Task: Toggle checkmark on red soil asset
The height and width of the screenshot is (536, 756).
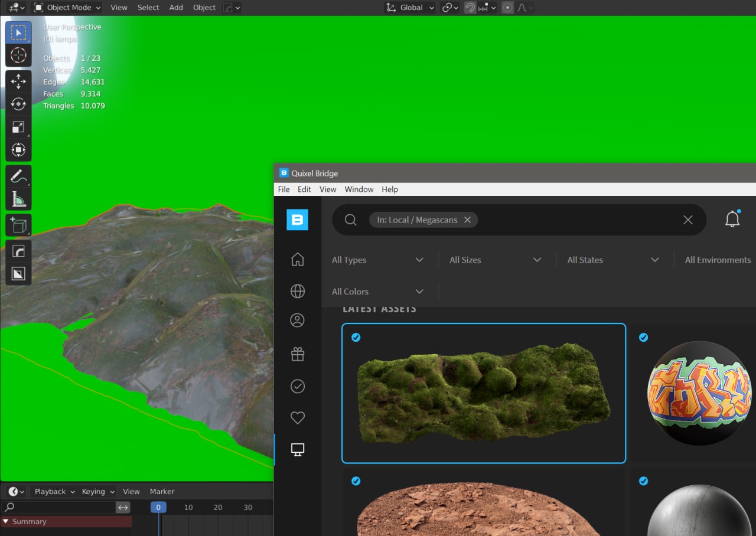Action: (356, 481)
